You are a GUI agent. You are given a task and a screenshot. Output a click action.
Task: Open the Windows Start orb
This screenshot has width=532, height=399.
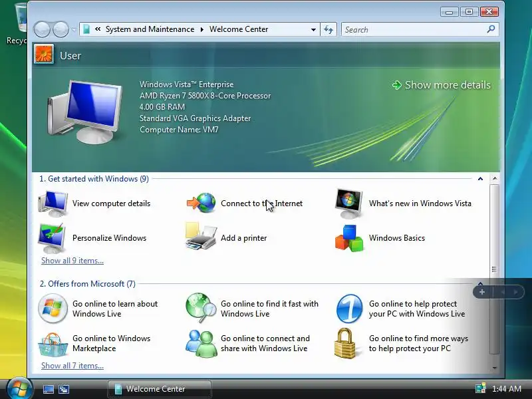(x=19, y=388)
